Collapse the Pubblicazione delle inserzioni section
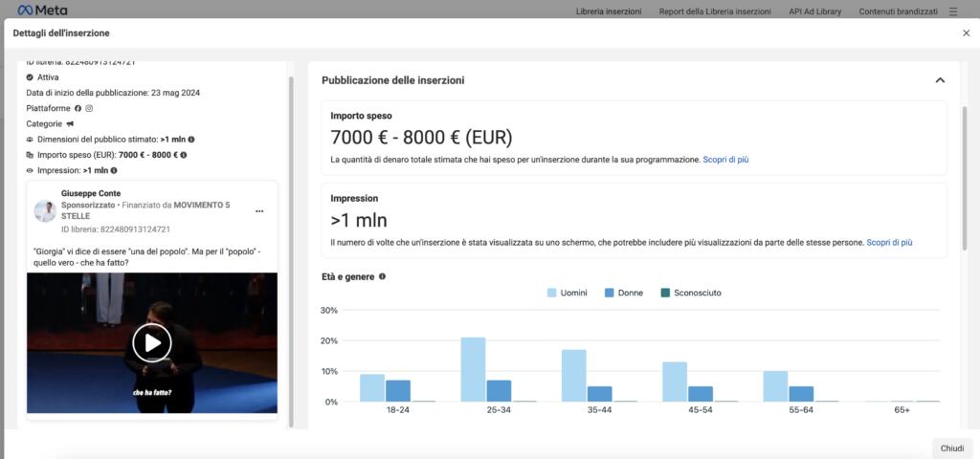The height and width of the screenshot is (459, 980). pyautogui.click(x=940, y=80)
